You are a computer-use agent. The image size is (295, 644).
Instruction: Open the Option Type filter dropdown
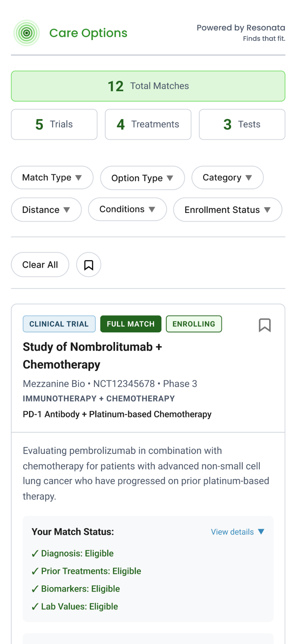[142, 178]
